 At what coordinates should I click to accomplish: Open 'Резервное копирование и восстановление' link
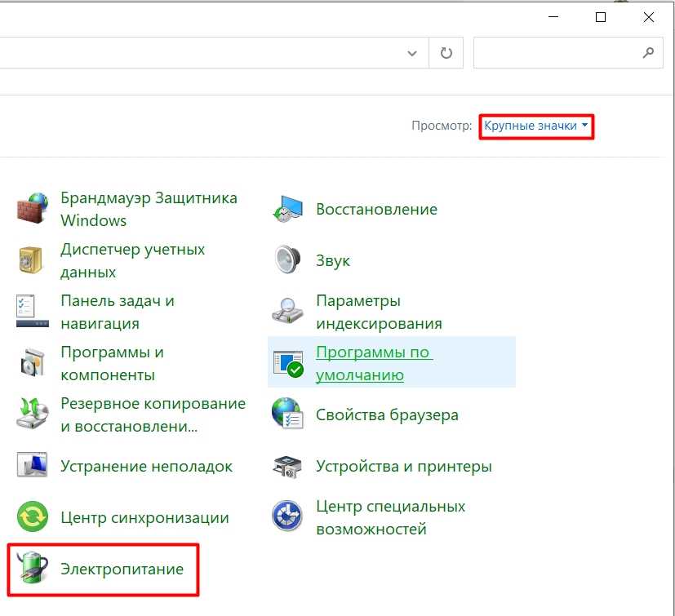pos(153,414)
